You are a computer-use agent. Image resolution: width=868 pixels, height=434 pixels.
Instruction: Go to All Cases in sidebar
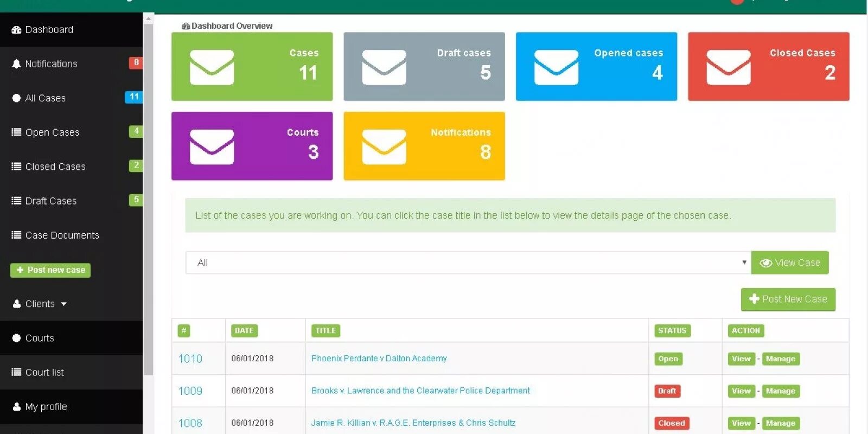[x=71, y=98]
